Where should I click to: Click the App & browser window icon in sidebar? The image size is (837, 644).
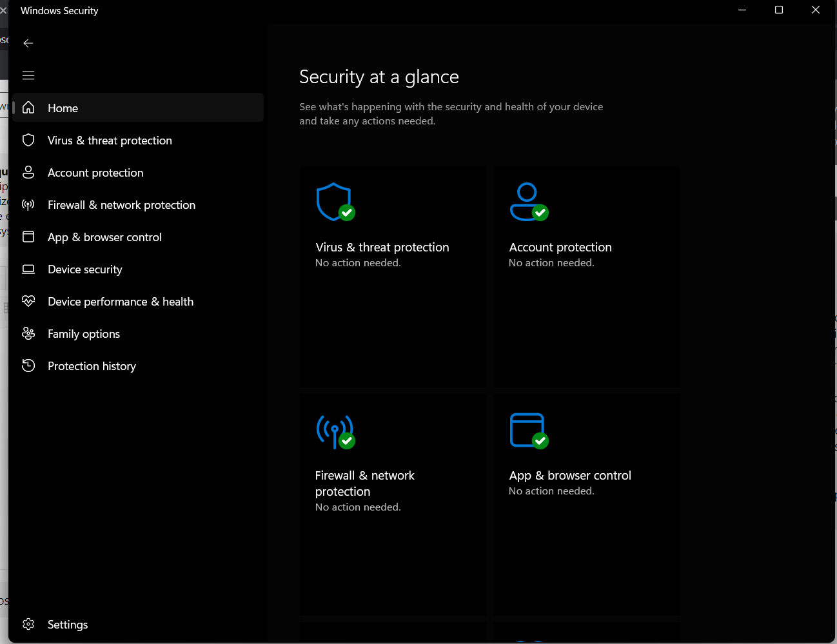28,237
